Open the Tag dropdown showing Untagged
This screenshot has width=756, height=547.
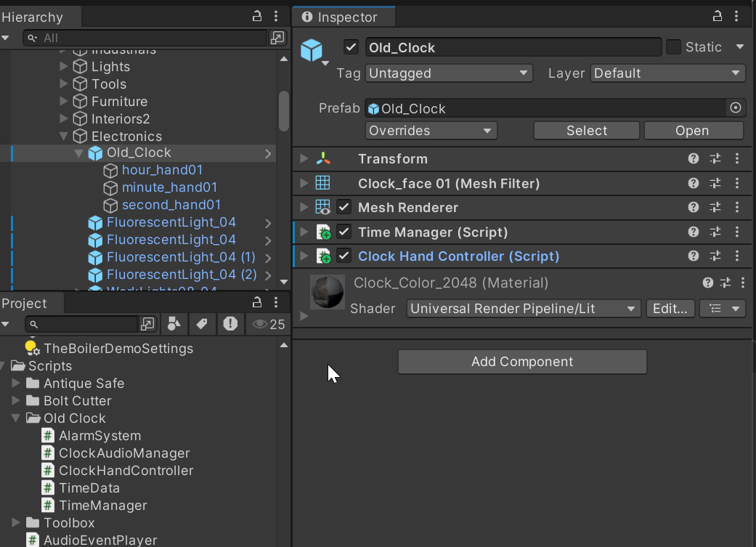tap(448, 73)
